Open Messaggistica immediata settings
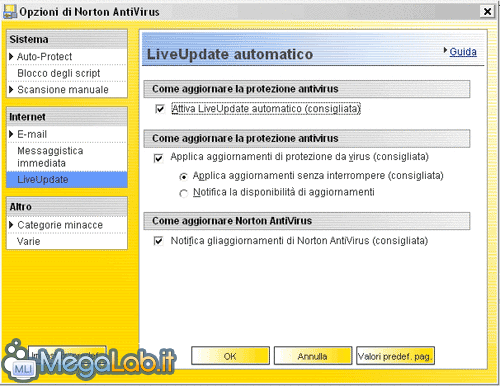The image size is (500, 386). pyautogui.click(x=50, y=157)
